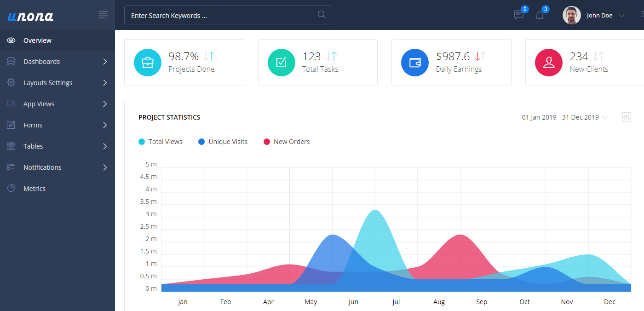Viewport: 644px width, 311px height.
Task: Click the teal Projects Done briefcase icon
Action: (x=147, y=62)
